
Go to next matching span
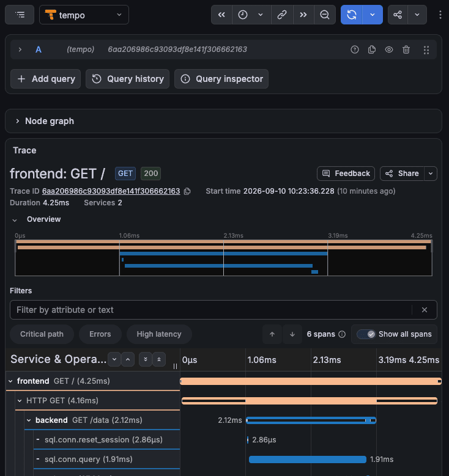292,334
